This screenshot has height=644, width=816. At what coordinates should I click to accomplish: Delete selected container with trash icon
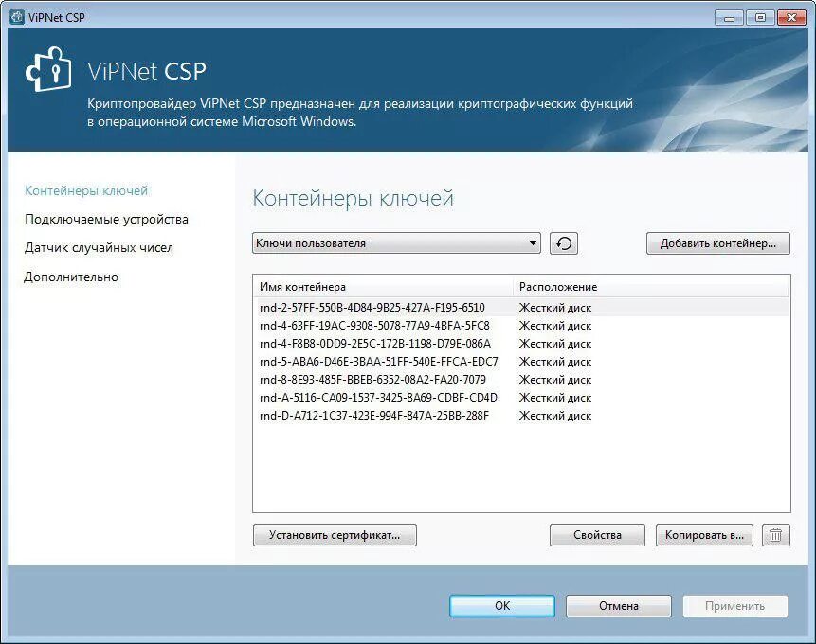pyautogui.click(x=775, y=535)
